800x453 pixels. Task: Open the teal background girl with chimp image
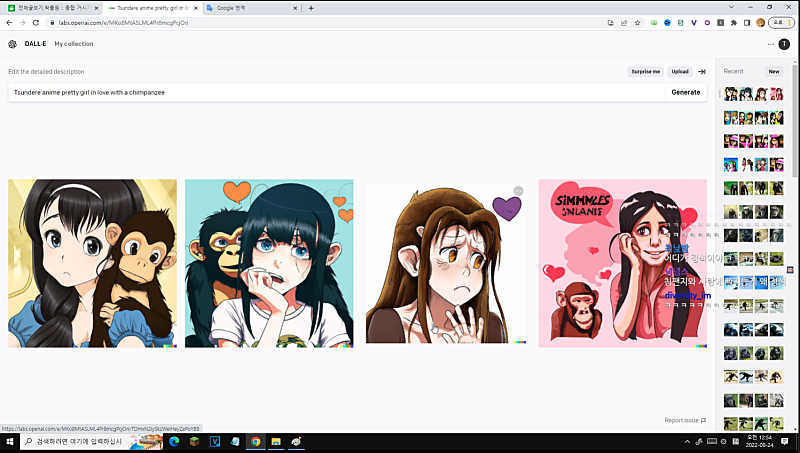click(x=269, y=263)
